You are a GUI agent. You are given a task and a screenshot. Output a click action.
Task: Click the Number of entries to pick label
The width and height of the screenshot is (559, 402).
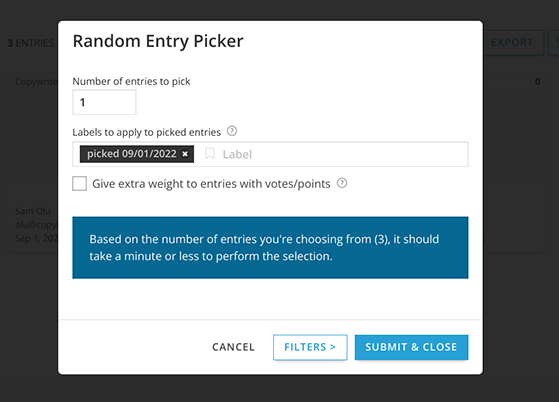pos(131,81)
